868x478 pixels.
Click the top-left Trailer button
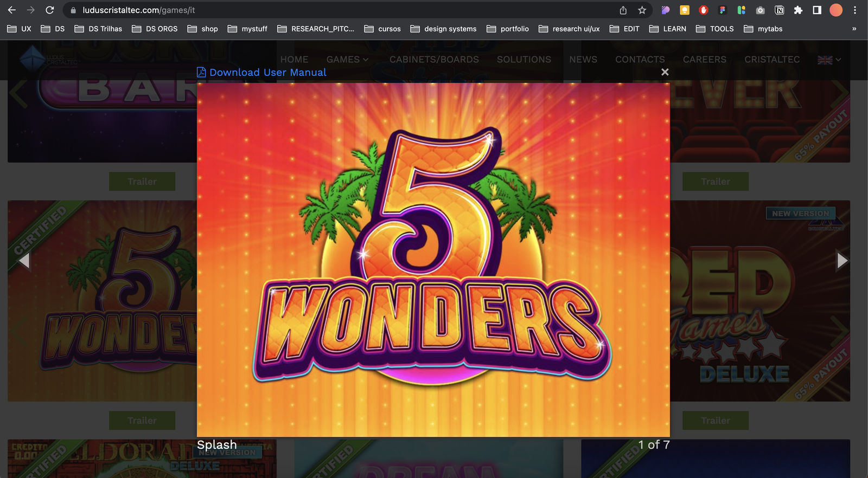pos(142,182)
